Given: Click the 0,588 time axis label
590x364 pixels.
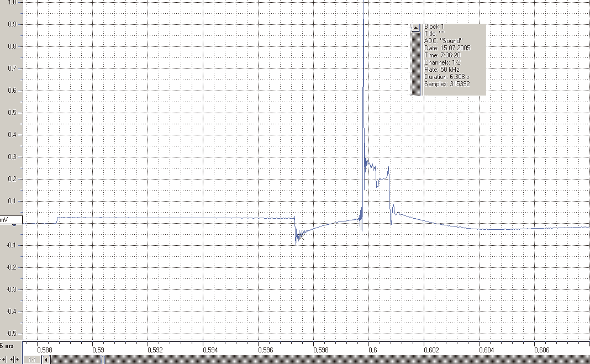Looking at the screenshot, I should point(44,350).
